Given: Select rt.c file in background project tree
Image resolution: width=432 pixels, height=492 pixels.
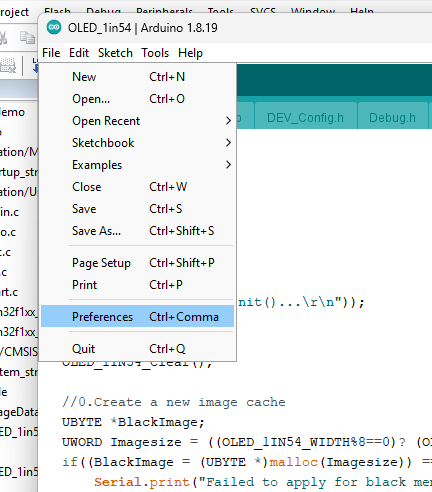Looking at the screenshot, I should [x=9, y=292].
